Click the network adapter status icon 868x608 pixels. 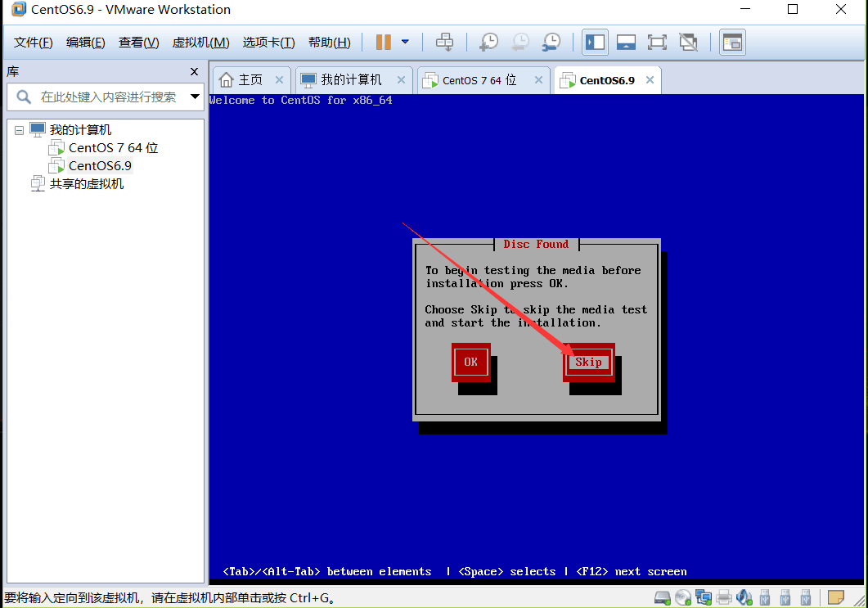point(704,598)
